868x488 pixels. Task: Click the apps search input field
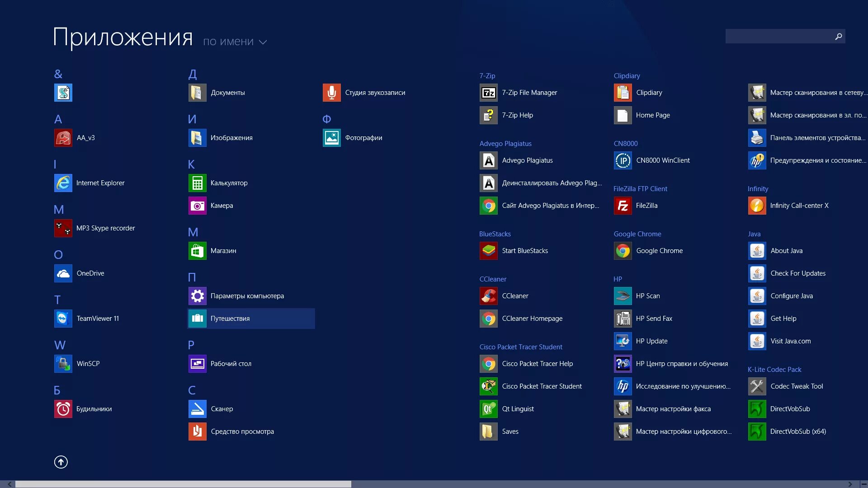[778, 36]
